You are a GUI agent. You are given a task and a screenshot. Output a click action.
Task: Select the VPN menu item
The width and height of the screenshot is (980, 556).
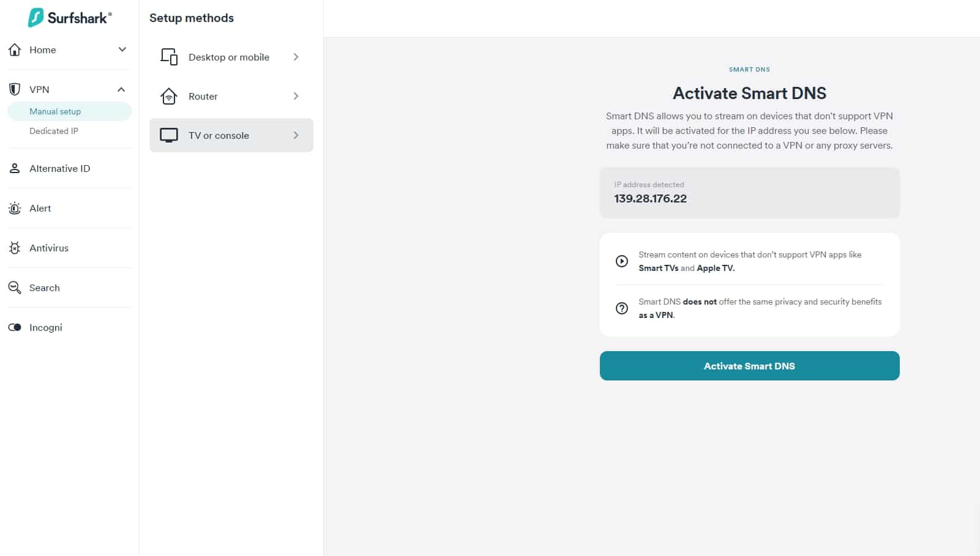(69, 89)
